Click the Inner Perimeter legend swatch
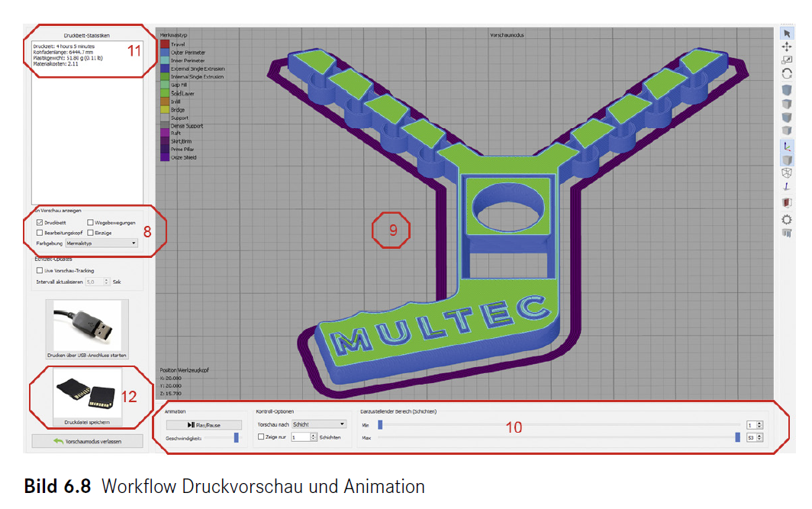The height and width of the screenshot is (509, 812). 165,60
